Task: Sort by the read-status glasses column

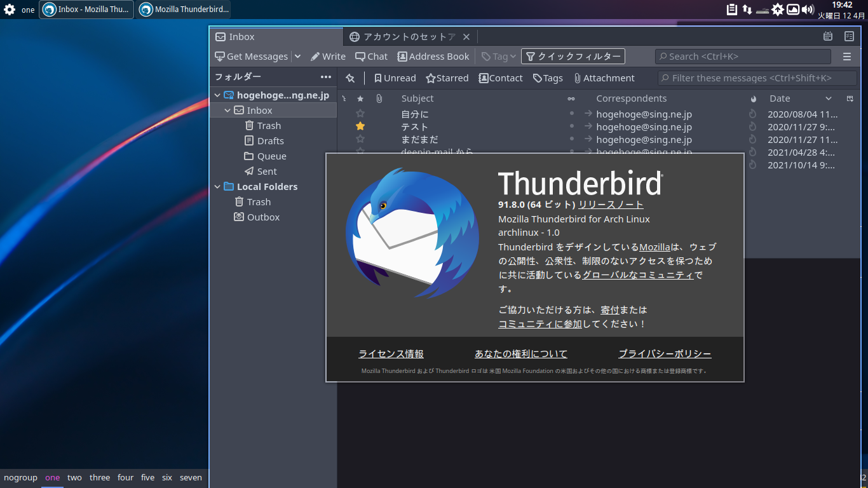Action: coord(571,98)
